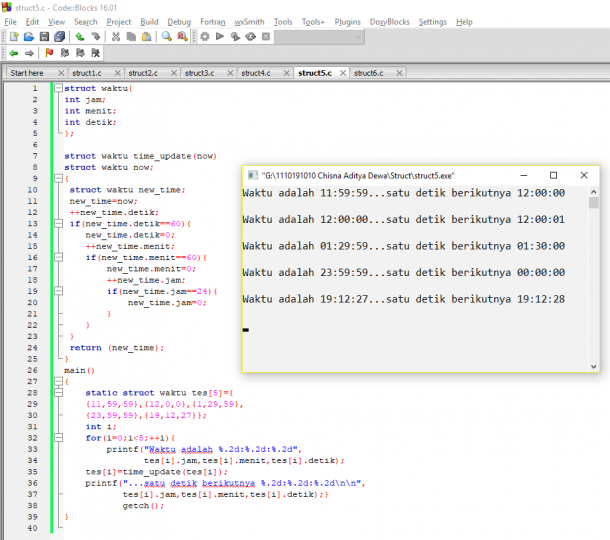This screenshot has width=610, height=540.
Task: Open the Tools+ menu
Action: click(x=313, y=22)
